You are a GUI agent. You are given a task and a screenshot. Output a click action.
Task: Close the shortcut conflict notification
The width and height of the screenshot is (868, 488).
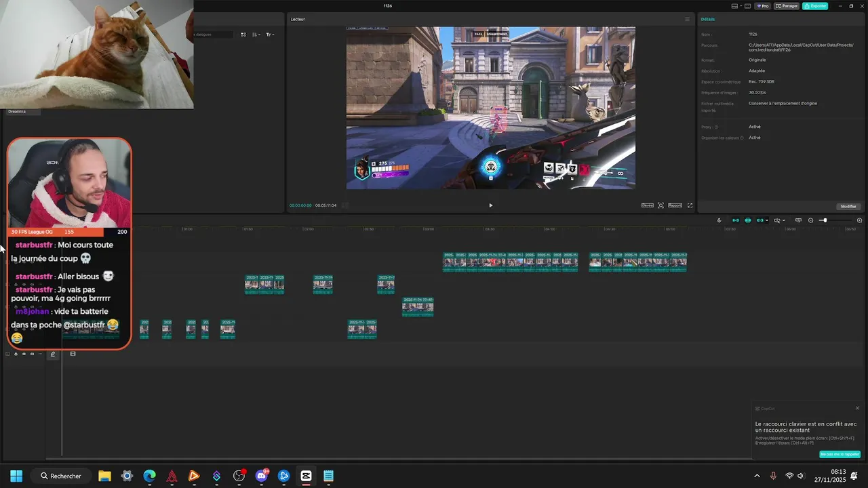coord(857,408)
